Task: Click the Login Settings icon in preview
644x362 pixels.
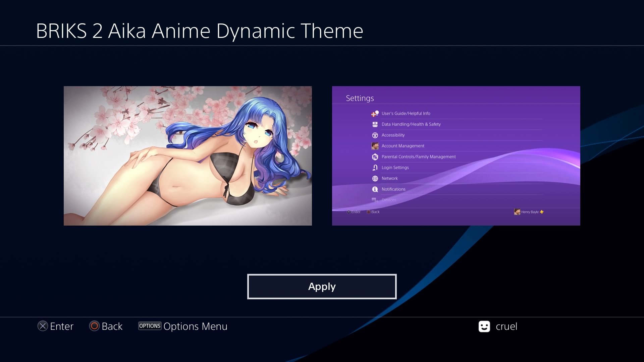Action: (x=375, y=168)
